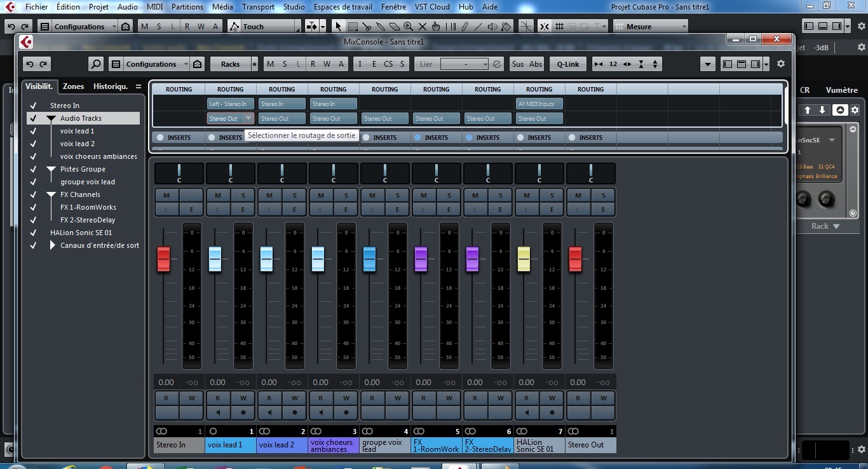The height and width of the screenshot is (469, 868).
Task: Select the Draw pencil tool in project toolbar
Action: 465,27
